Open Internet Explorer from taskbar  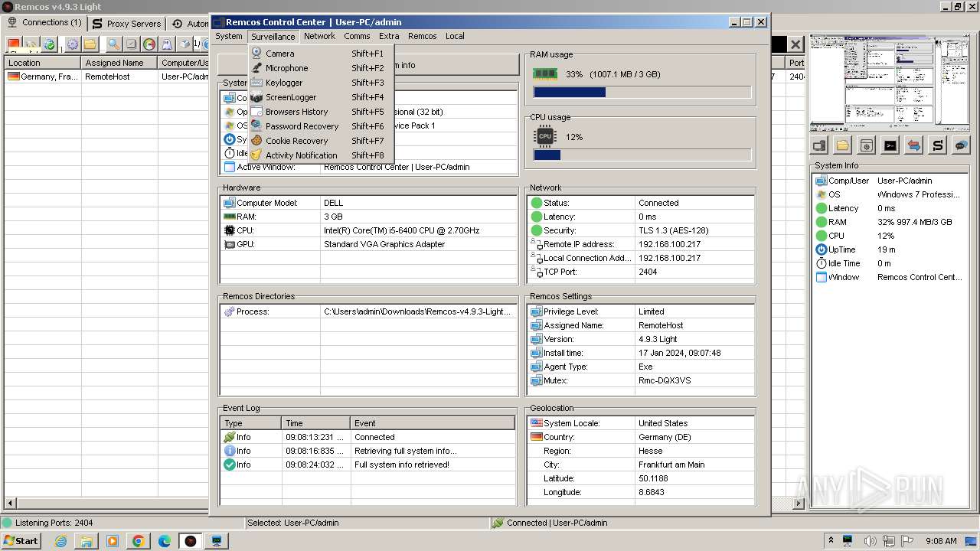[x=60, y=541]
